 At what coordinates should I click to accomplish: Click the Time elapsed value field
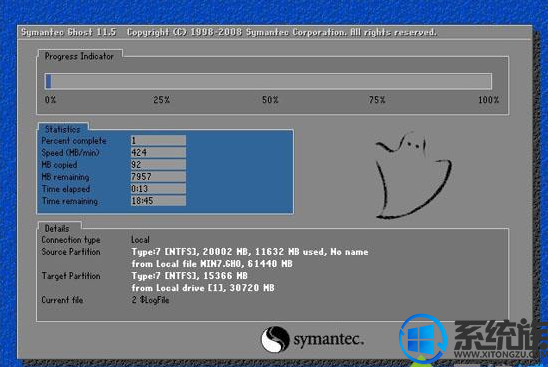tap(158, 189)
